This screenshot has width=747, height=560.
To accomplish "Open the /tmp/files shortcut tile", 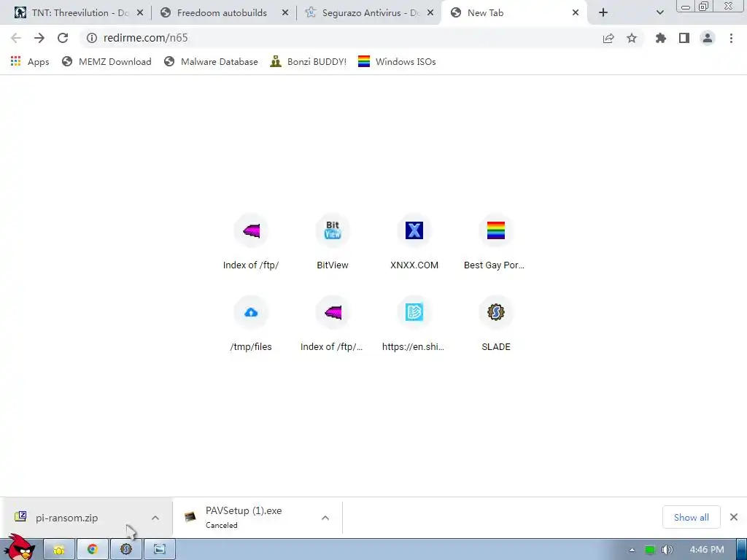I will (x=251, y=324).
